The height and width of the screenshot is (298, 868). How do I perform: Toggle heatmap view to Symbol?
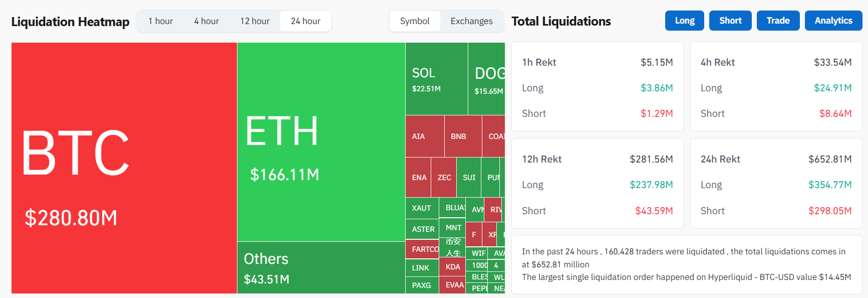[x=415, y=21]
